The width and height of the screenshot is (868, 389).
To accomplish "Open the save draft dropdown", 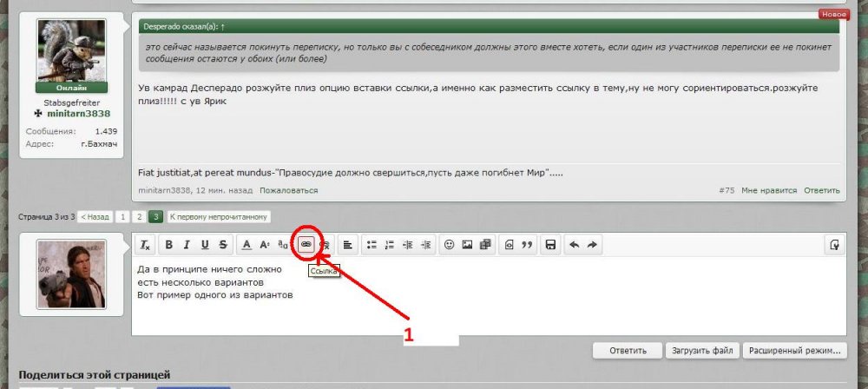I will click(x=550, y=245).
